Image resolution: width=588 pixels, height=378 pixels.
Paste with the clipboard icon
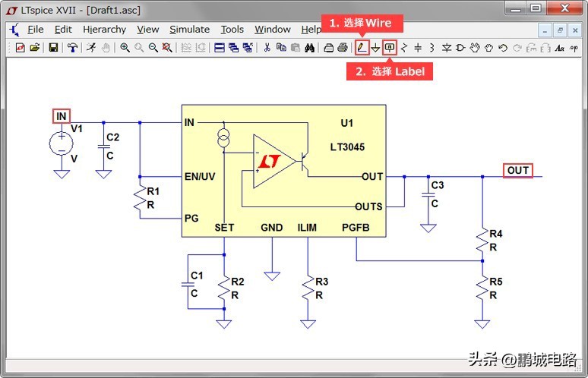coord(296,48)
